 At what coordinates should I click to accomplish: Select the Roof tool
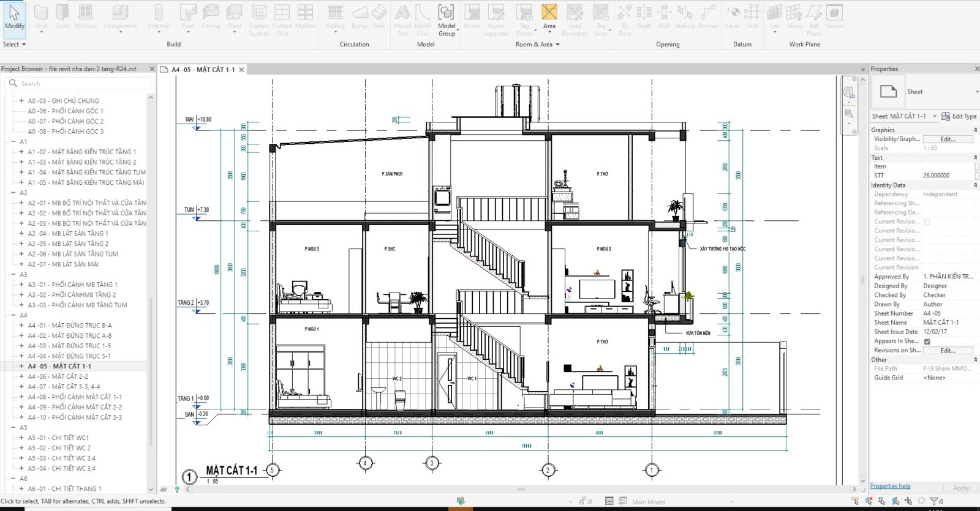pyautogui.click(x=188, y=17)
